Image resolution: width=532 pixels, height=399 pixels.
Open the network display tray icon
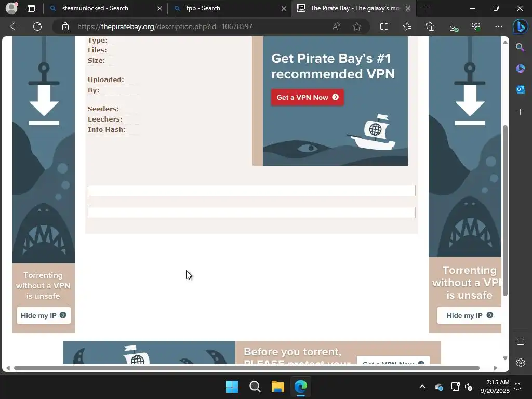455,387
